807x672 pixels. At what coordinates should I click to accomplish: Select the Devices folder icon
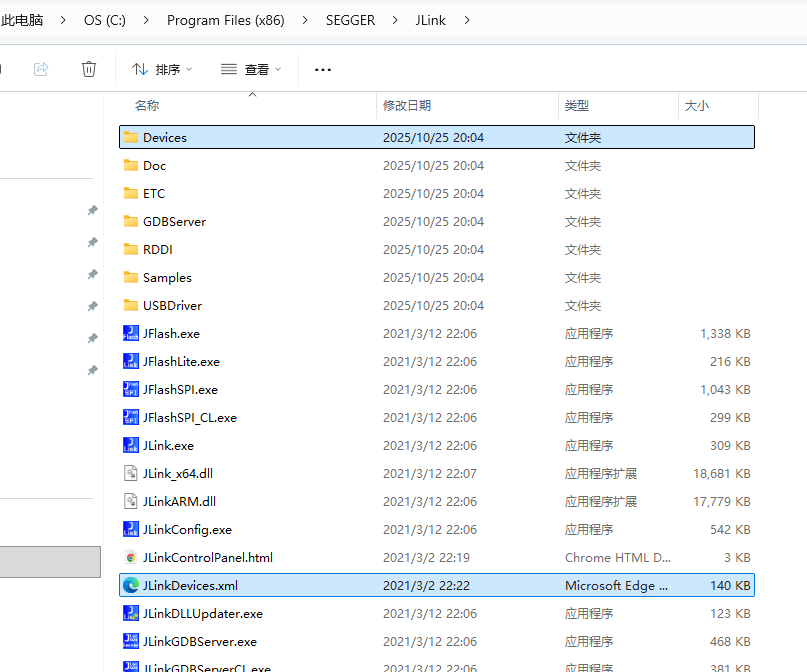pyautogui.click(x=131, y=137)
